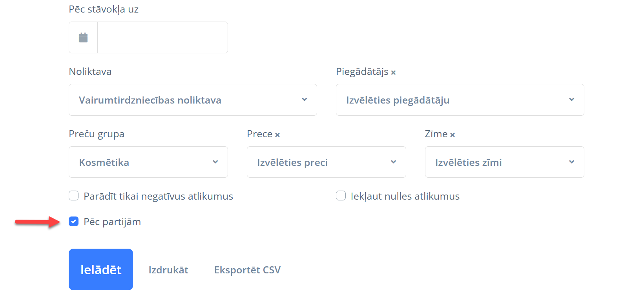Uncheck the Pēc partijām checkbox
The width and height of the screenshot is (644, 302).
74,222
